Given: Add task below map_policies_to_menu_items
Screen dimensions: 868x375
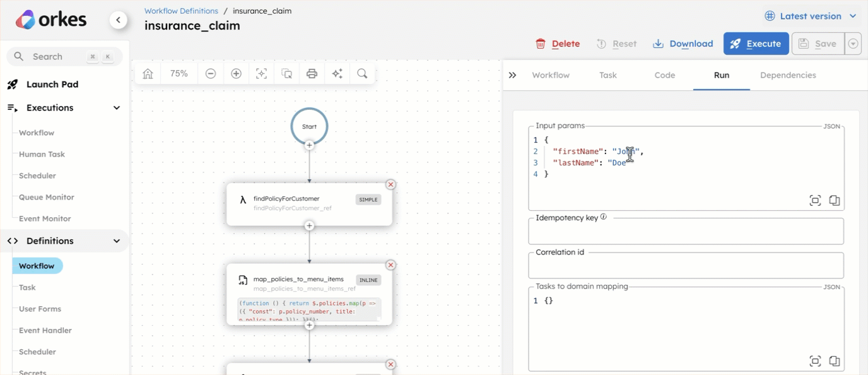Looking at the screenshot, I should pyautogui.click(x=309, y=325).
